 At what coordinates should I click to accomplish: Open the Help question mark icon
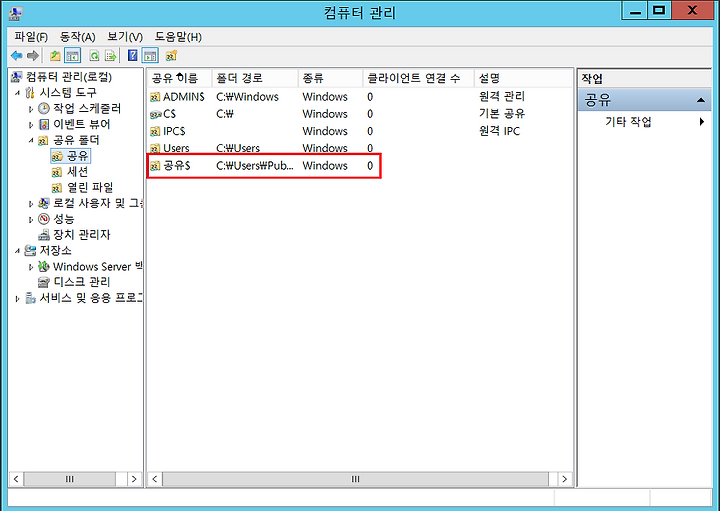[133, 56]
